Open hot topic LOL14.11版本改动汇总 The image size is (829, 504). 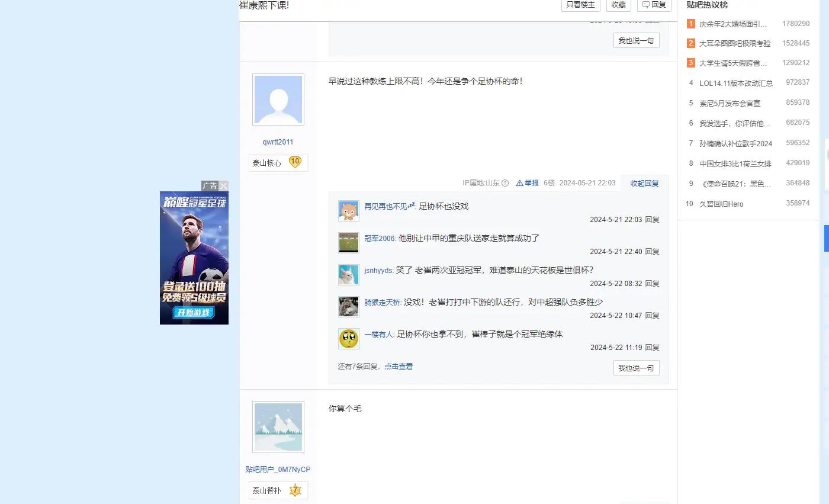[x=735, y=83]
